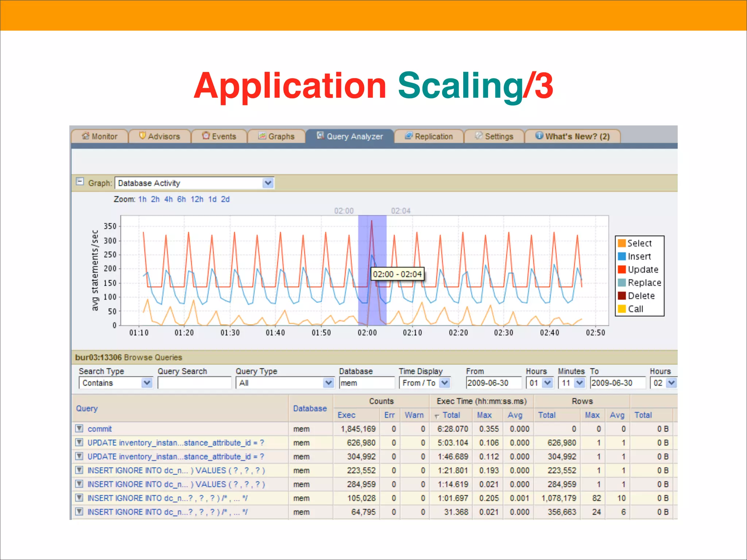Image resolution: width=747 pixels, height=560 pixels.
Task: Open the Time Display From / To dropdown
Action: (425, 383)
